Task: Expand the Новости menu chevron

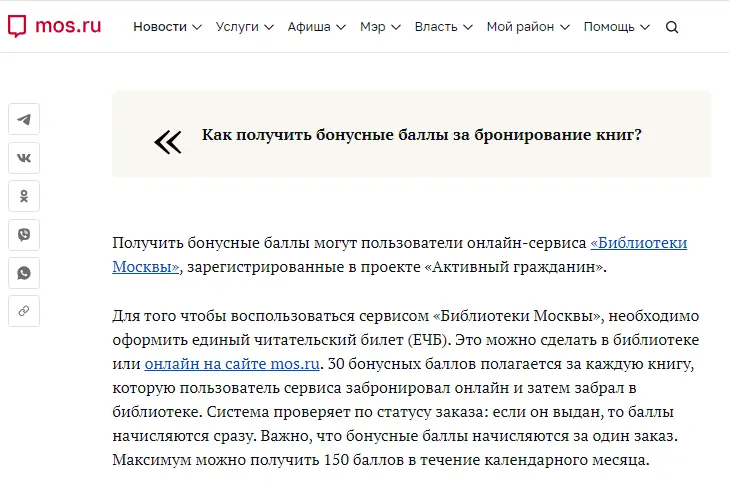Action: click(x=197, y=27)
